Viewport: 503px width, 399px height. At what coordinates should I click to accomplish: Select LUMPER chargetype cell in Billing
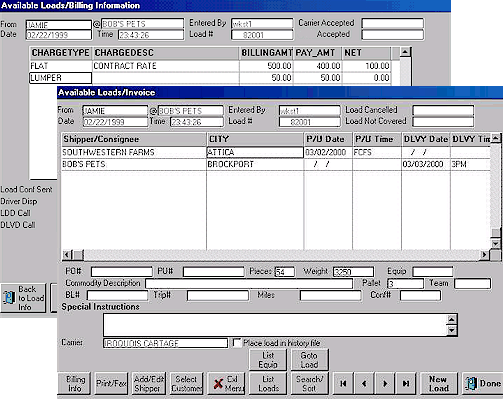[x=60, y=78]
